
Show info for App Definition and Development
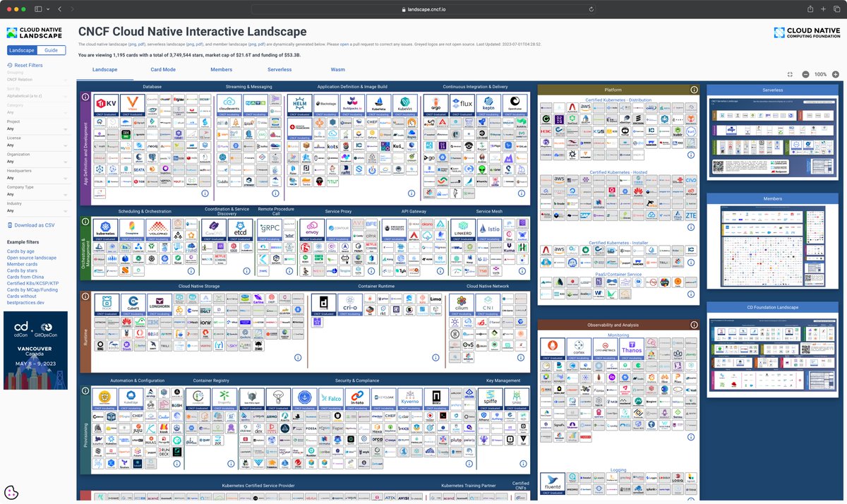pos(85,97)
